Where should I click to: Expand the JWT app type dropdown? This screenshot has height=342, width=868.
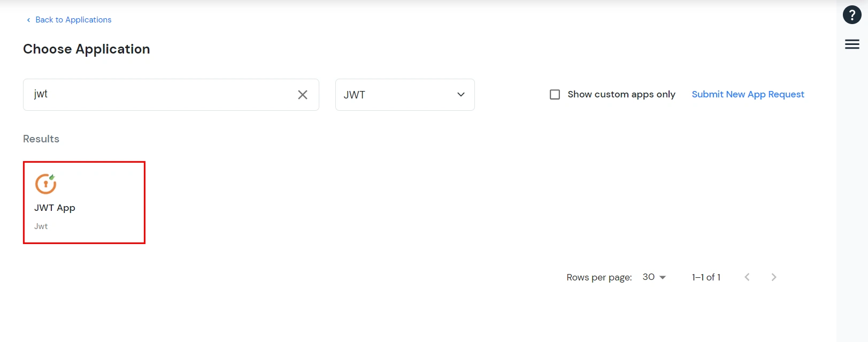coord(405,95)
